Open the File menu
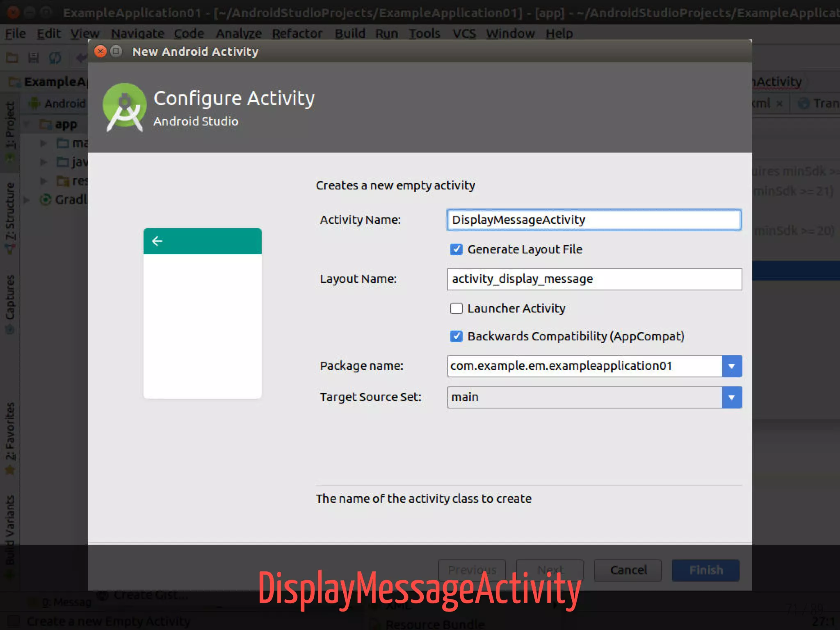The image size is (840, 630). click(15, 33)
